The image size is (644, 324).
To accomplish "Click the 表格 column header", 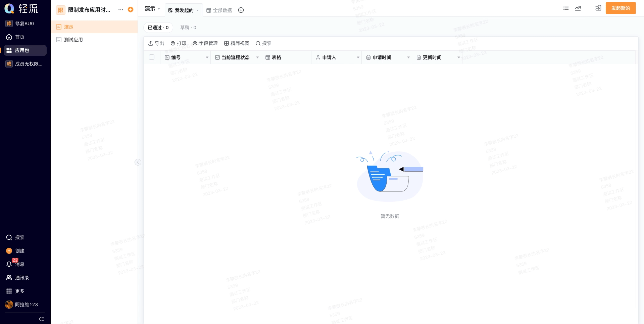I will pos(286,57).
